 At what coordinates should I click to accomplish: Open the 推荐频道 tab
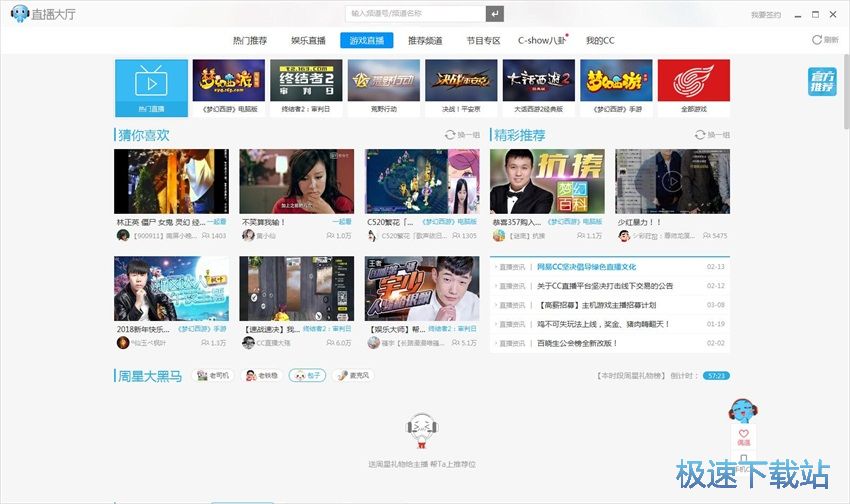[425, 40]
